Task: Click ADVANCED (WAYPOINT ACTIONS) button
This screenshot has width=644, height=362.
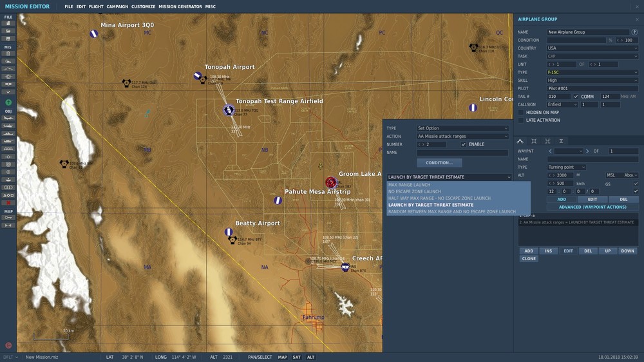Action: point(592,207)
